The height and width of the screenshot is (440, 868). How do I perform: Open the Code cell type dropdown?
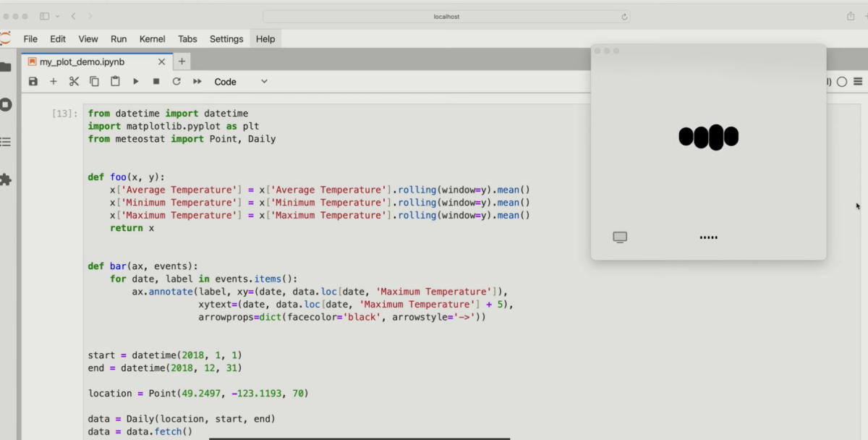(x=241, y=82)
